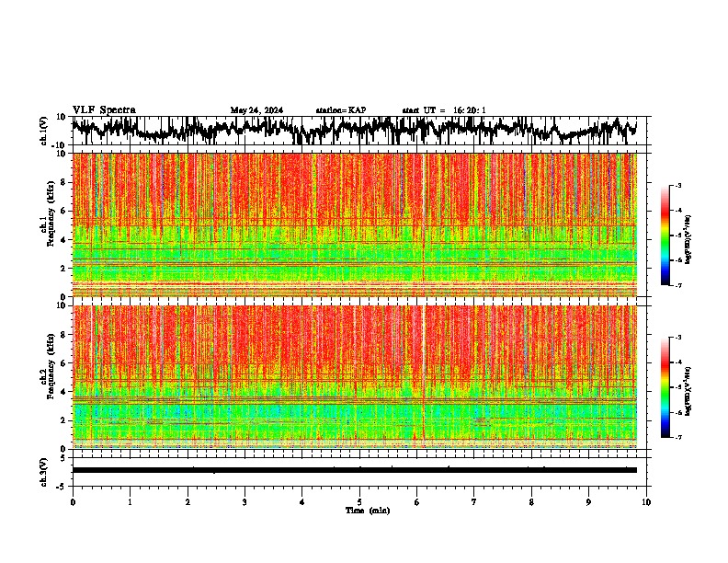This screenshot has height=563, width=728.
Task: Click the ch.1 "Frequency (kHz)" axis label
Action: point(51,214)
